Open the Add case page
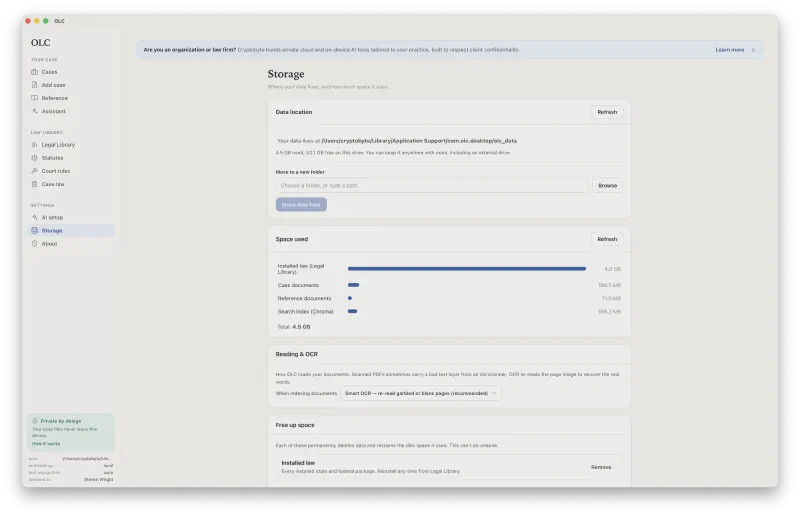Image resolution: width=800 pixels, height=516 pixels. [x=71, y=85]
